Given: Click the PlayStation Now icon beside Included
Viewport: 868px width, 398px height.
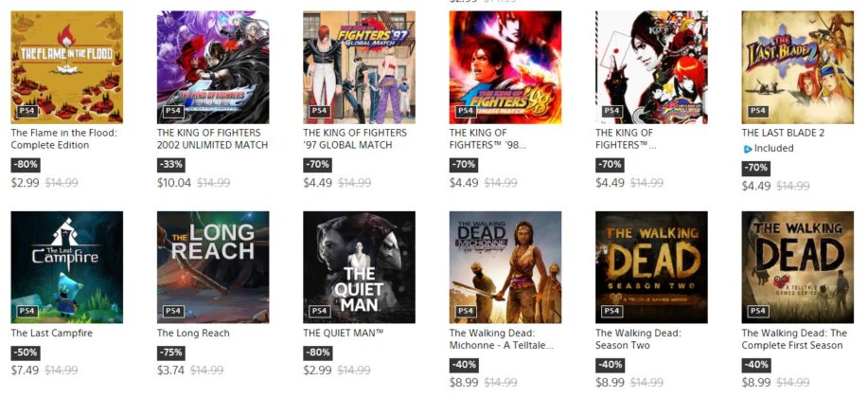Looking at the screenshot, I should (748, 149).
